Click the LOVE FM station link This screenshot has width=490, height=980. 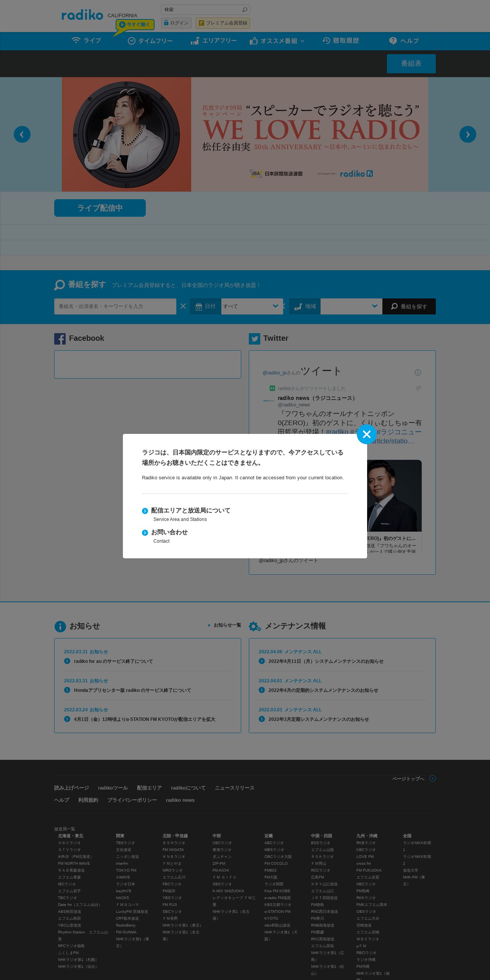coord(365,856)
